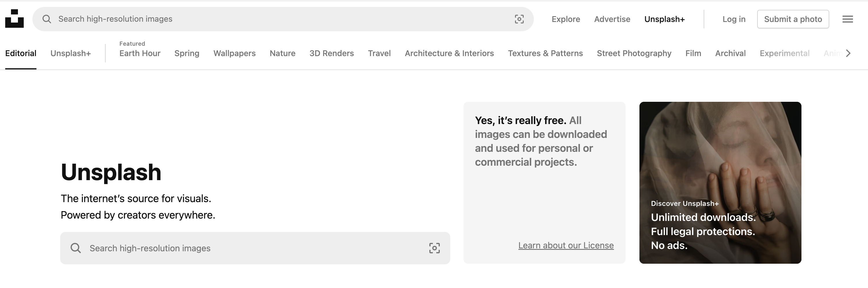Open the Experimental category
This screenshot has height=288, width=868.
pyautogui.click(x=784, y=53)
